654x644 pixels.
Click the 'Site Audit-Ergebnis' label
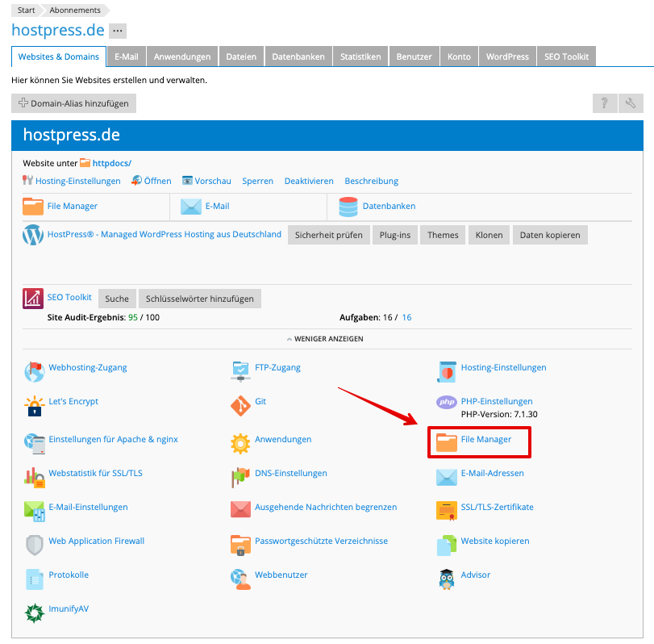pyautogui.click(x=86, y=318)
